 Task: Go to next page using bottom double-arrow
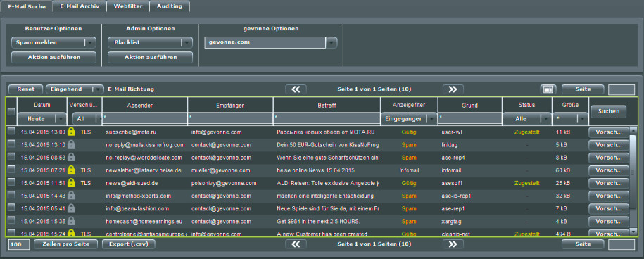coord(453,244)
